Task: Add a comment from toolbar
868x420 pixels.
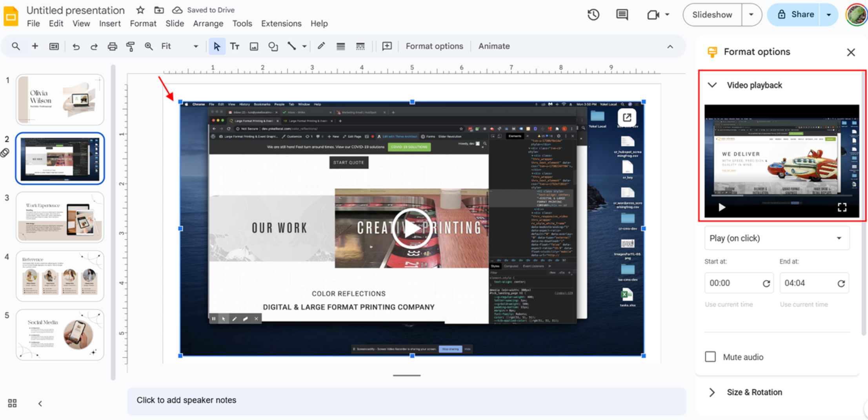Action: (387, 46)
